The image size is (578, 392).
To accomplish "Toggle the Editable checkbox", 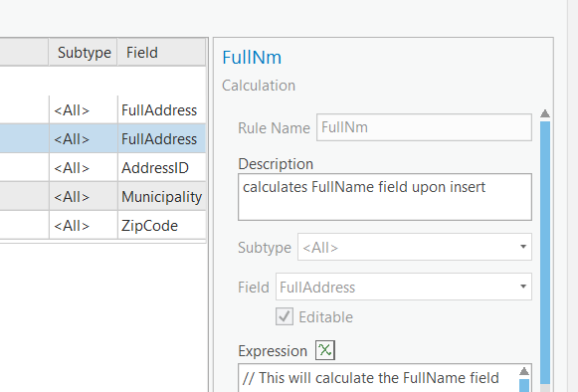I will (285, 316).
